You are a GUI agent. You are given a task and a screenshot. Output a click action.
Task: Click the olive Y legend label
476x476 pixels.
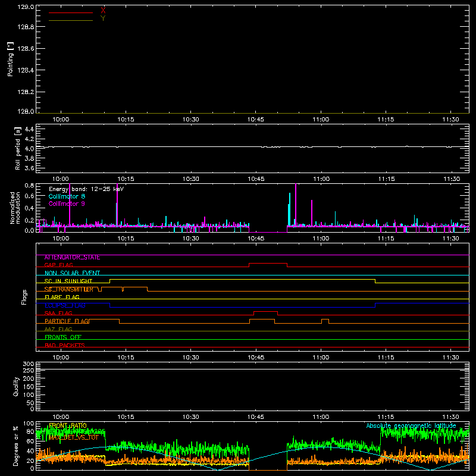click(x=103, y=18)
